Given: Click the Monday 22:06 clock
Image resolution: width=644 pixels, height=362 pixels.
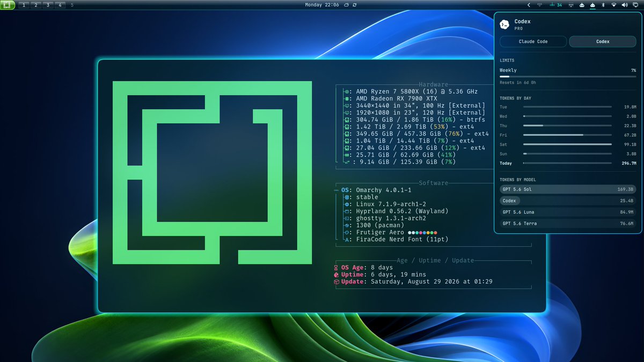Looking at the screenshot, I should (x=322, y=5).
